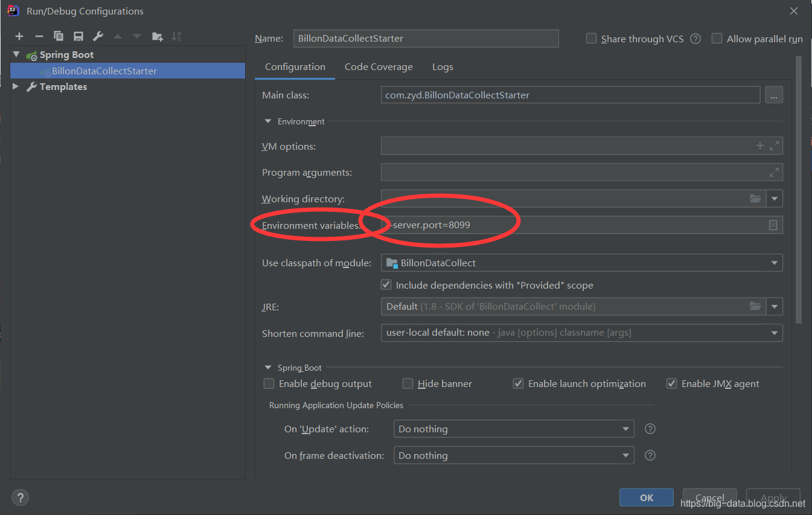Click OK button
This screenshot has height=515, width=812.
[x=647, y=497]
